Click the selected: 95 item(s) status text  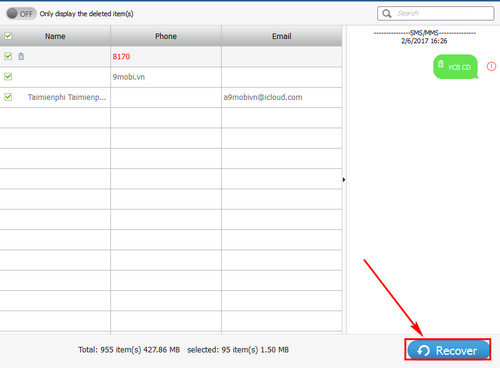[x=238, y=350]
